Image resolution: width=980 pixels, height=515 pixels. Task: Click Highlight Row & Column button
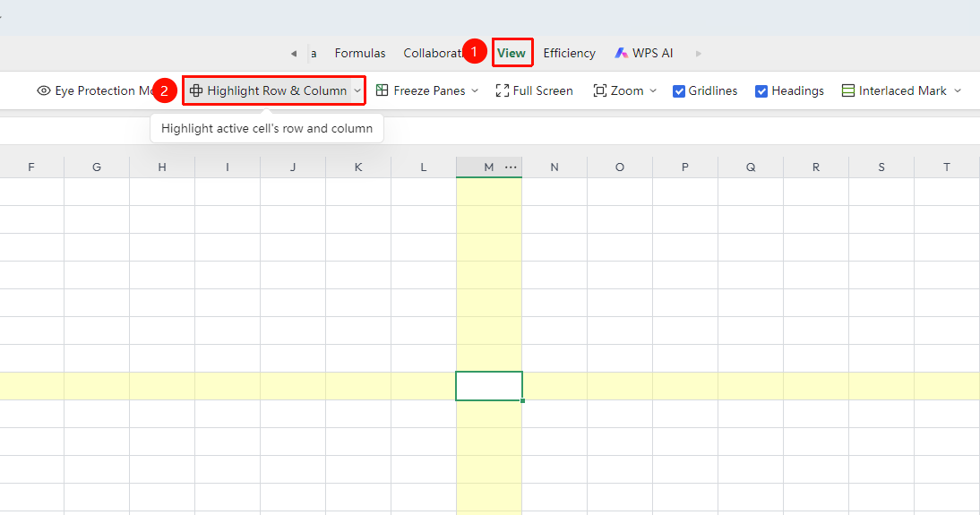[270, 90]
